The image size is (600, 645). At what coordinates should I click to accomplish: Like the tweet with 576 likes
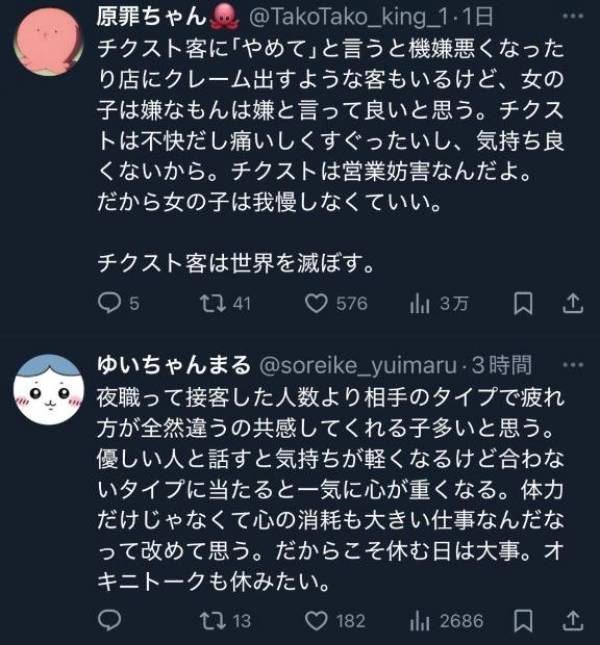(317, 303)
